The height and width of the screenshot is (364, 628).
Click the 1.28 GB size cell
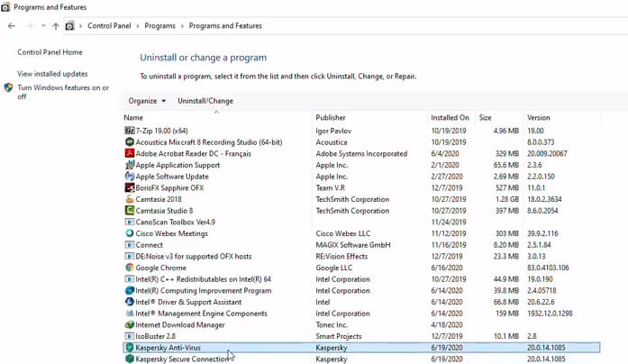pyautogui.click(x=507, y=199)
